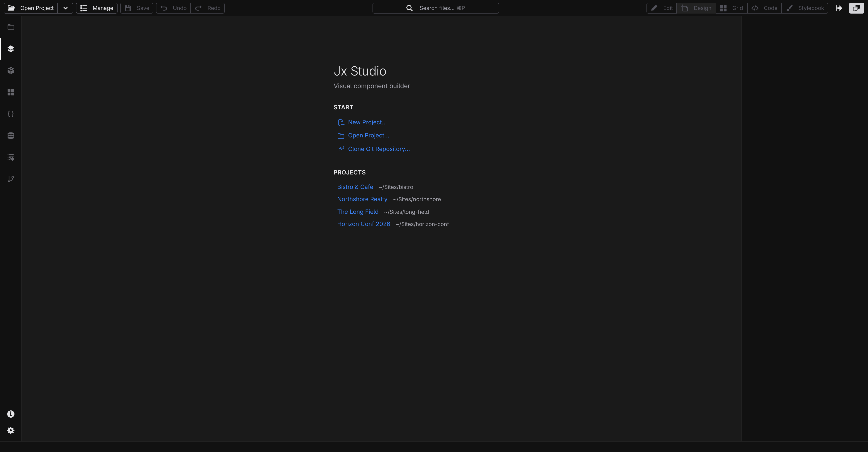Viewport: 868px width, 452px height.
Task: Open the Horizon Conf 2026 project
Action: [363, 224]
